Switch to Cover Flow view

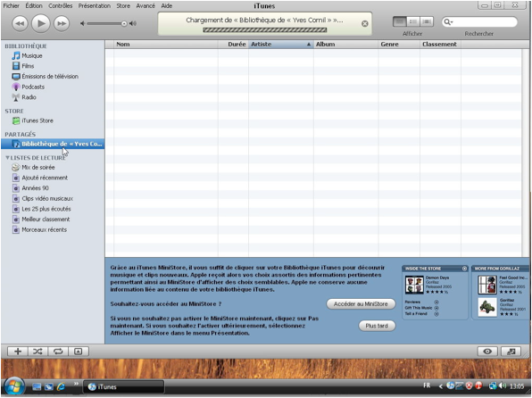point(427,21)
